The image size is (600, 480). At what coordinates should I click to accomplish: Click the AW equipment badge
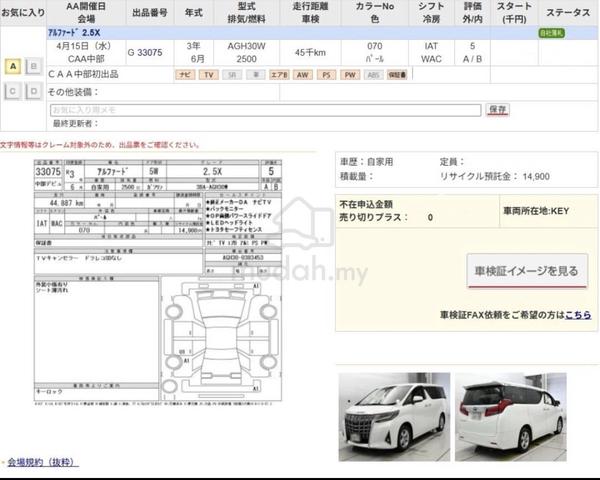click(x=303, y=75)
